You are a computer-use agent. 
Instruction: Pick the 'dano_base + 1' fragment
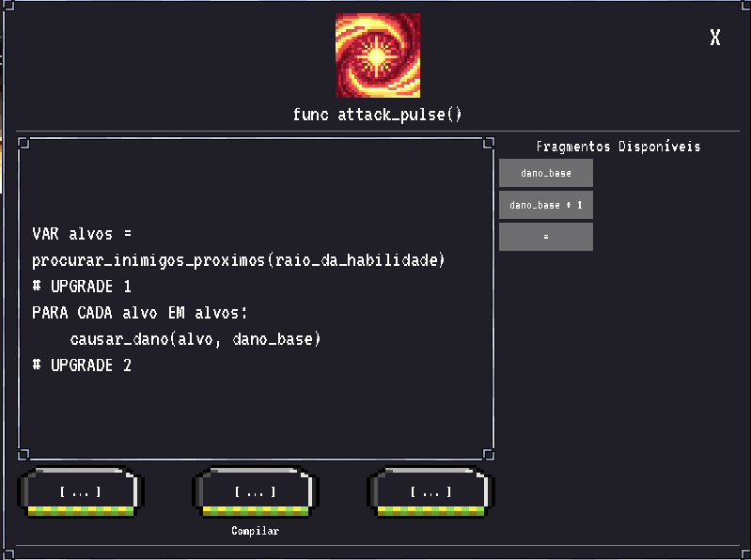pos(545,205)
